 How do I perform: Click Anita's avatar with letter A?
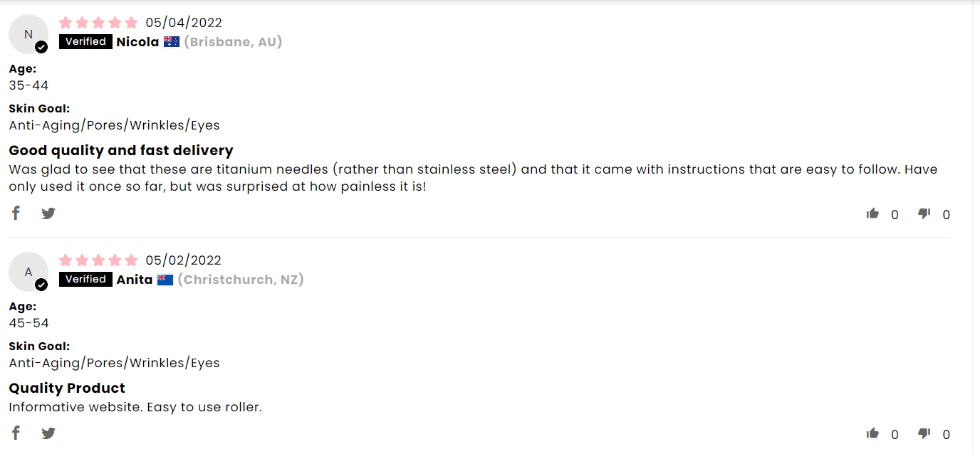tap(28, 272)
